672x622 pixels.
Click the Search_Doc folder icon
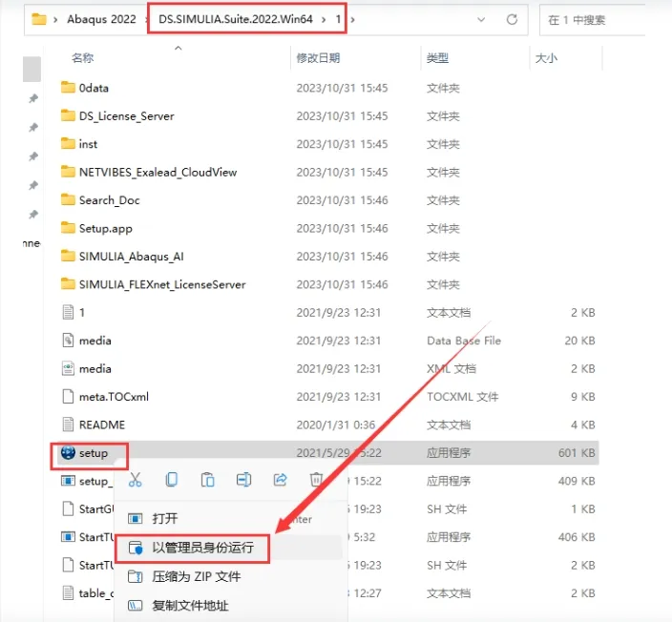(x=68, y=199)
